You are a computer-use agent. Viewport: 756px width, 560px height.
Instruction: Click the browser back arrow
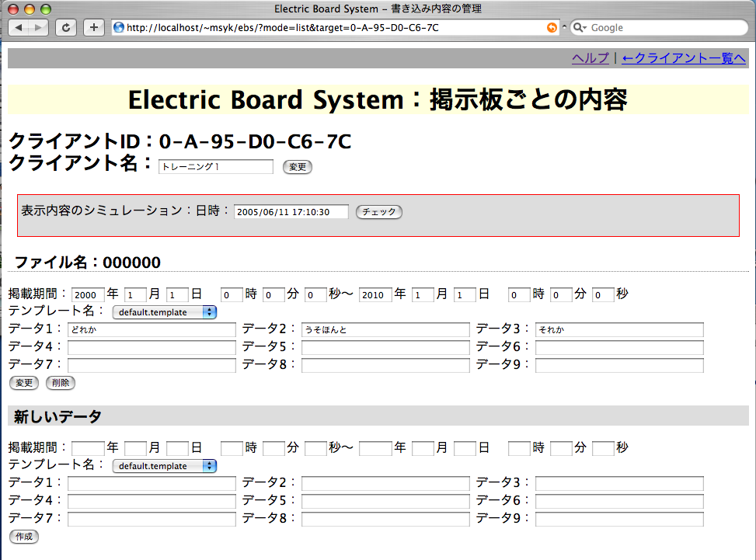(19, 27)
